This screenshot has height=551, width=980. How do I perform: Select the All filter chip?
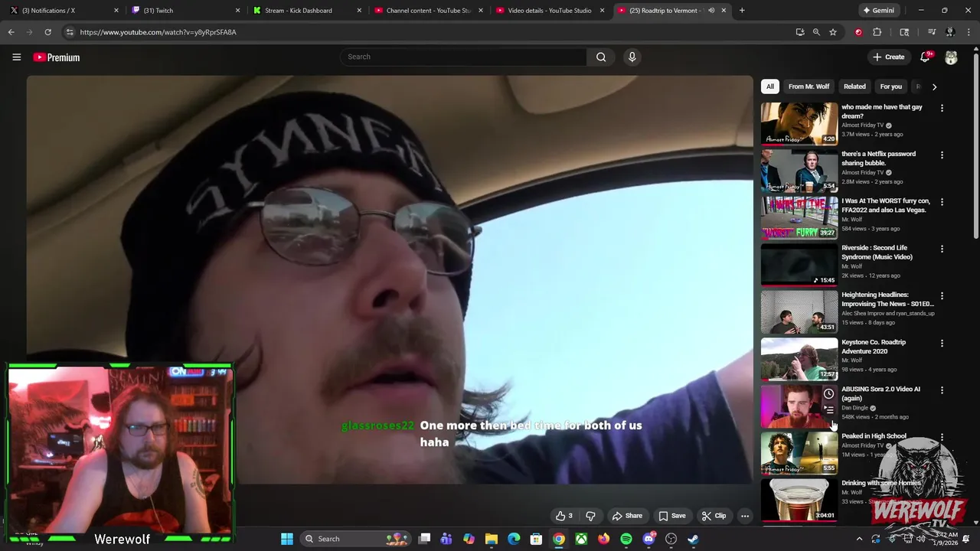pos(770,86)
